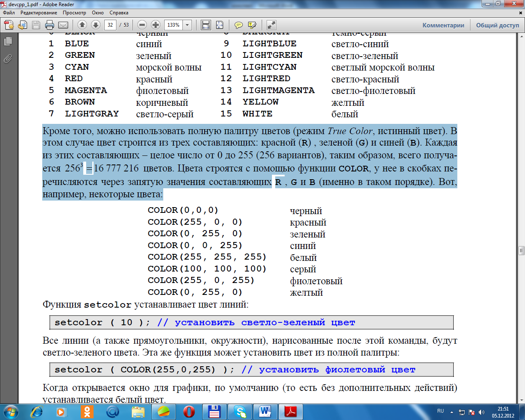Viewport: 525px width, 420px height.
Task: Select the highlight text tool
Action: pyautogui.click(x=252, y=25)
